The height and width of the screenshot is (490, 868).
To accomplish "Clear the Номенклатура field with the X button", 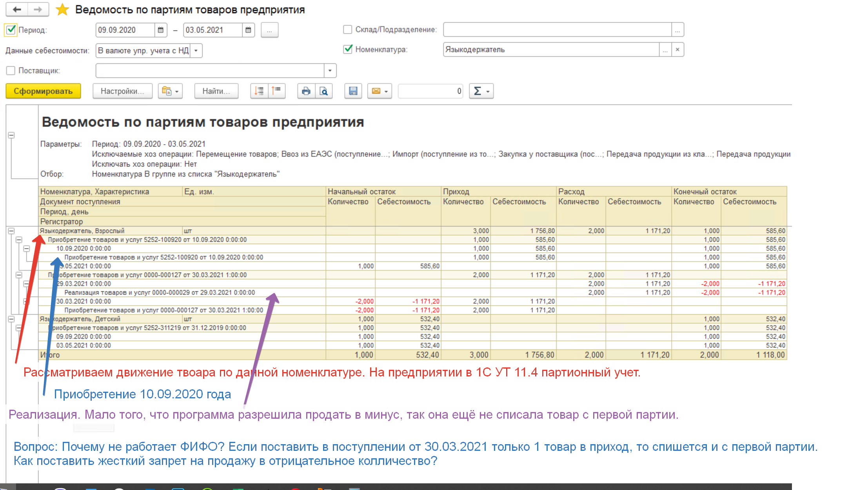I will 677,50.
